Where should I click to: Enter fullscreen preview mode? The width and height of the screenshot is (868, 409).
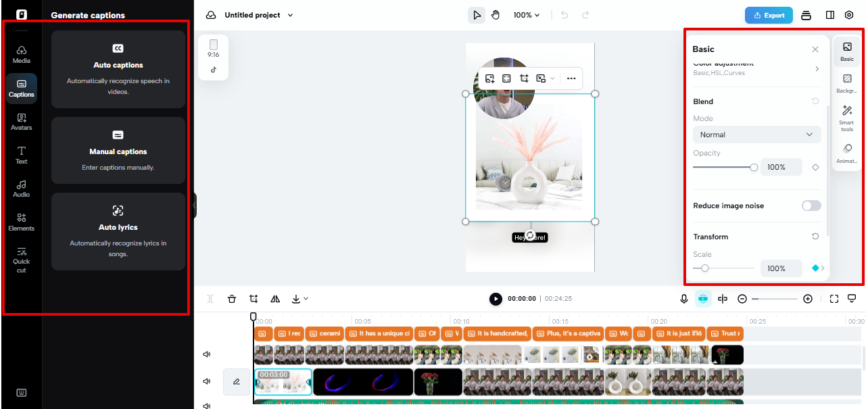coord(834,298)
